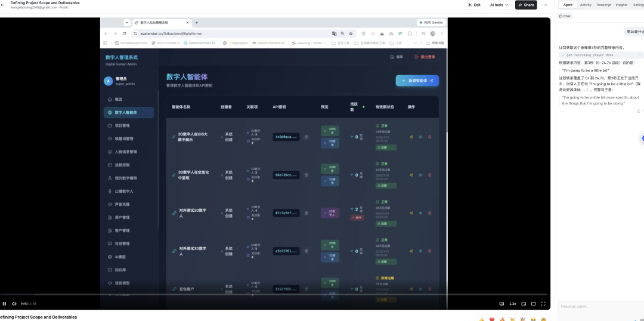This screenshot has width=644, height=321.
Task: Open the browser tab search dropdown
Action: point(128,23)
